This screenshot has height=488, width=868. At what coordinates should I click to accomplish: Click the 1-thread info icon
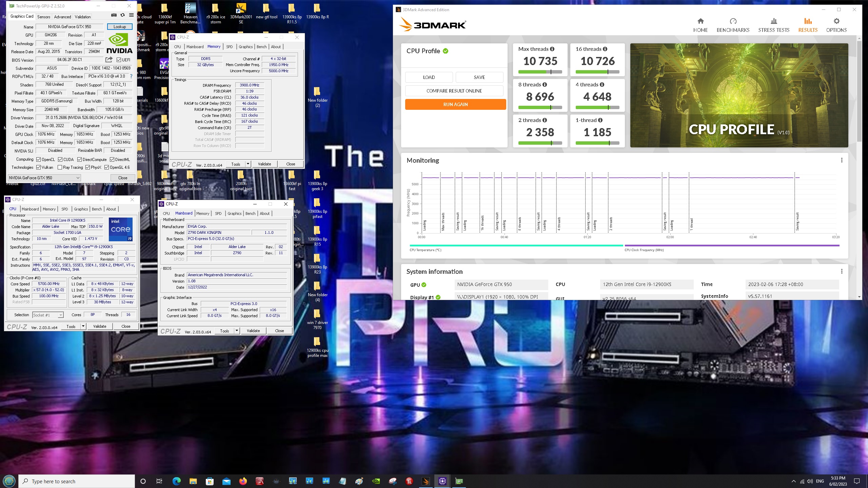point(600,120)
